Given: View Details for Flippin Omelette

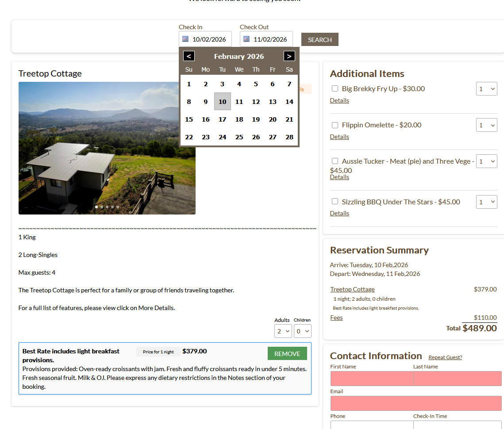Looking at the screenshot, I should pos(339,137).
